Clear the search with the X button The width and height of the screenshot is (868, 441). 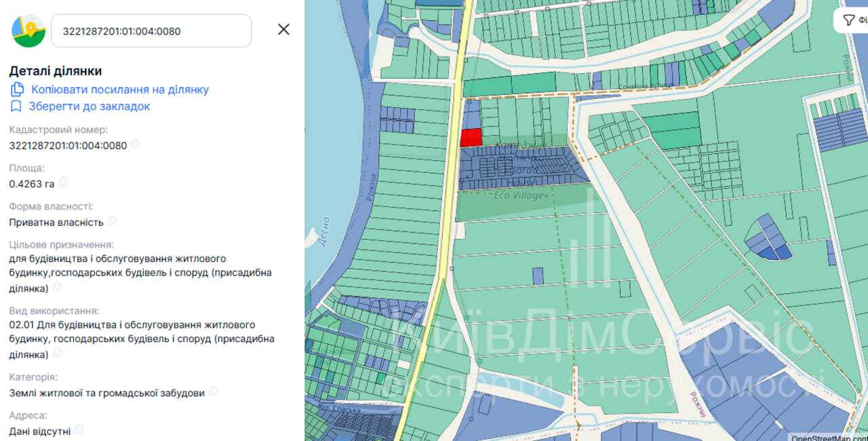coord(283,29)
